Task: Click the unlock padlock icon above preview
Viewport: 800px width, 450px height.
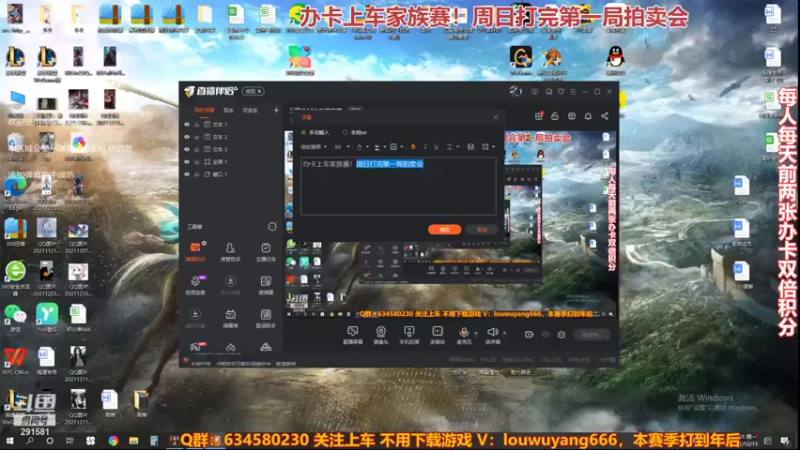Action: pyautogui.click(x=555, y=116)
